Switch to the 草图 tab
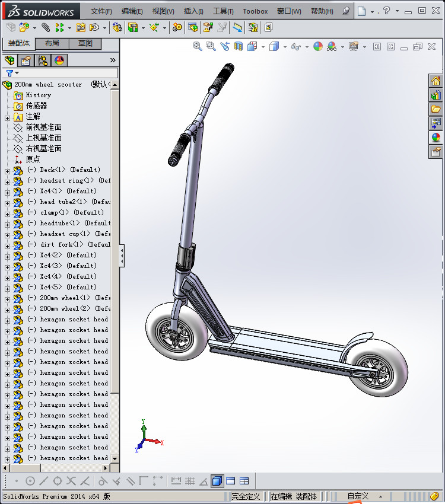The width and height of the screenshot is (445, 504). tap(85, 43)
